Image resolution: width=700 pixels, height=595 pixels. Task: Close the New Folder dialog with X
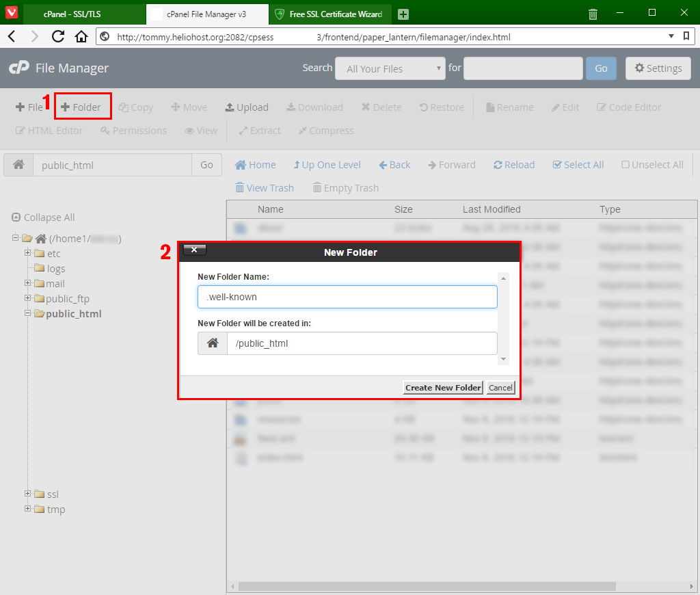click(x=195, y=250)
